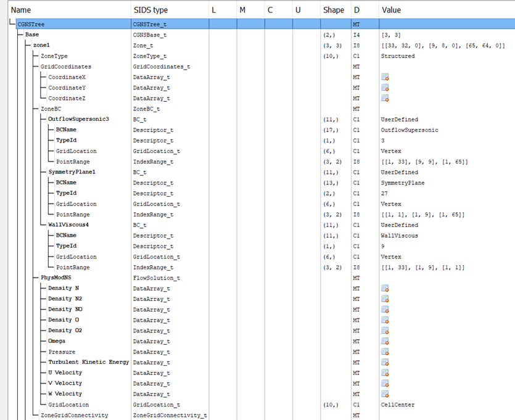Viewport: 515px width, 420px height.
Task: Sort by the Name column header
Action: 70,10
